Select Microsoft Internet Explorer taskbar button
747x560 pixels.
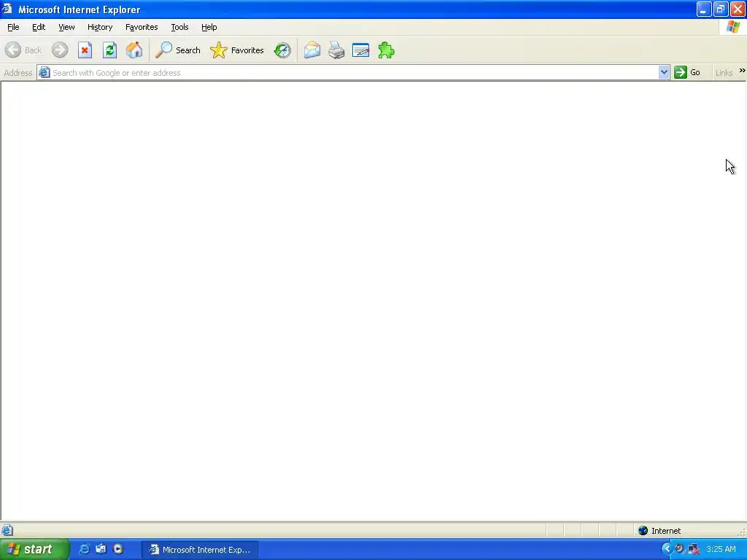click(200, 550)
